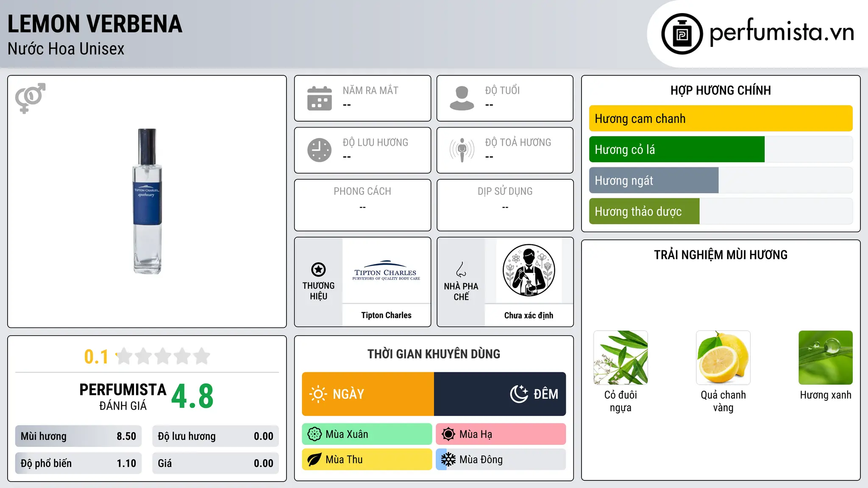Click the Mùi hương 8.50 score bar
The height and width of the screenshot is (488, 868).
click(x=78, y=436)
